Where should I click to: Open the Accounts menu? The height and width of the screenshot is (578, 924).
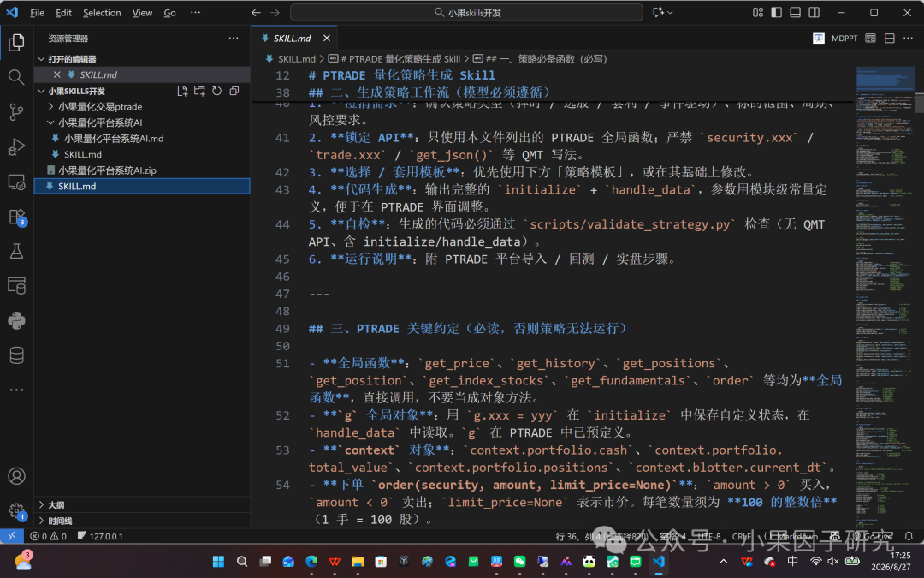click(16, 476)
